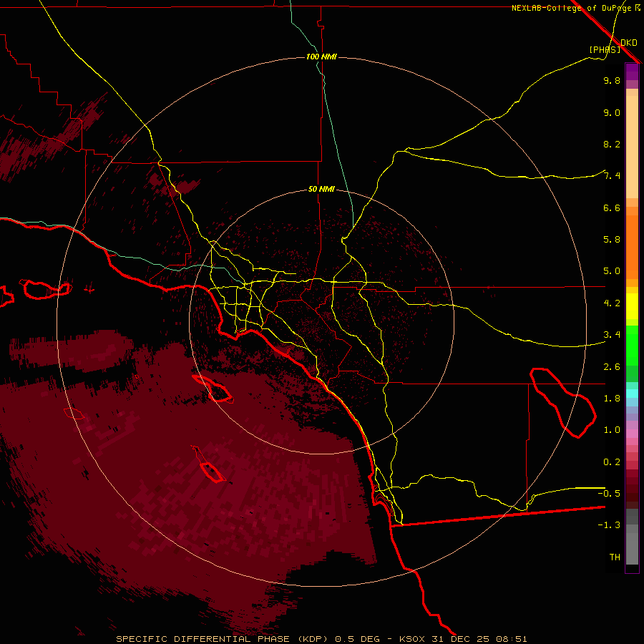This screenshot has height=644, width=644.
Task: Click the 6.6 legend value
Action: coord(612,208)
